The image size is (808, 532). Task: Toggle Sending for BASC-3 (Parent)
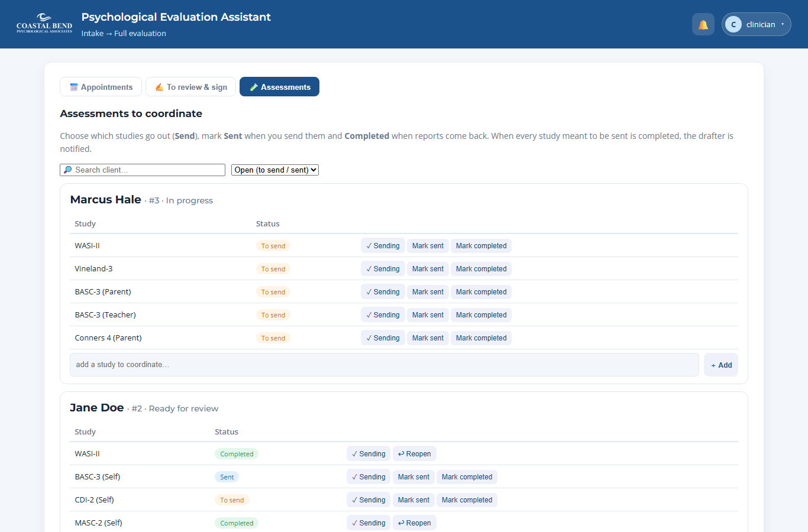383,292
